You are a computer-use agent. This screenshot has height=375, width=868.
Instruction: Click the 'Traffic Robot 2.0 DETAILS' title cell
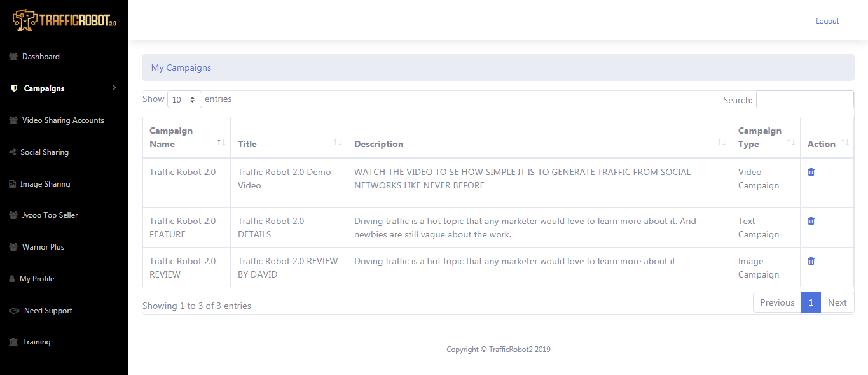coord(289,227)
